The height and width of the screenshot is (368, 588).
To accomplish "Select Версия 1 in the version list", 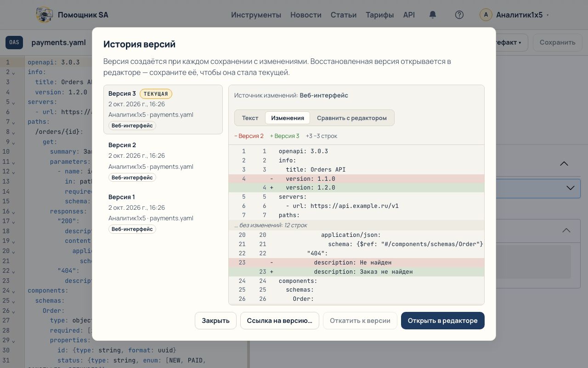I will point(163,213).
